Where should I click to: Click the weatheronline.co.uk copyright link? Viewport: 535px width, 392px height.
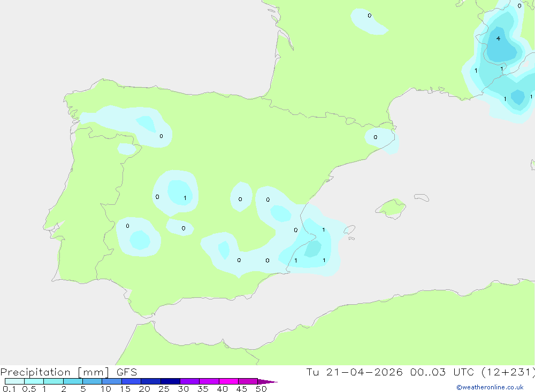pos(490,387)
